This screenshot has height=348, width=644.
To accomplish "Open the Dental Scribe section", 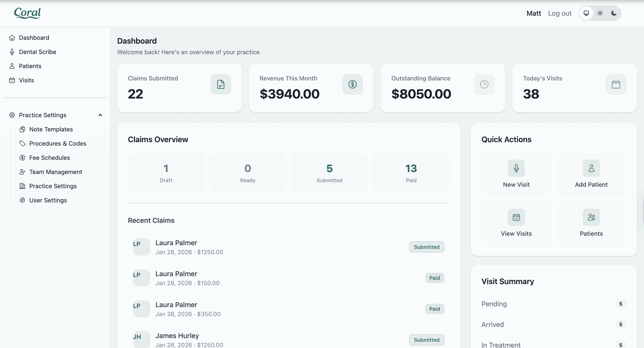I will 37,52.
